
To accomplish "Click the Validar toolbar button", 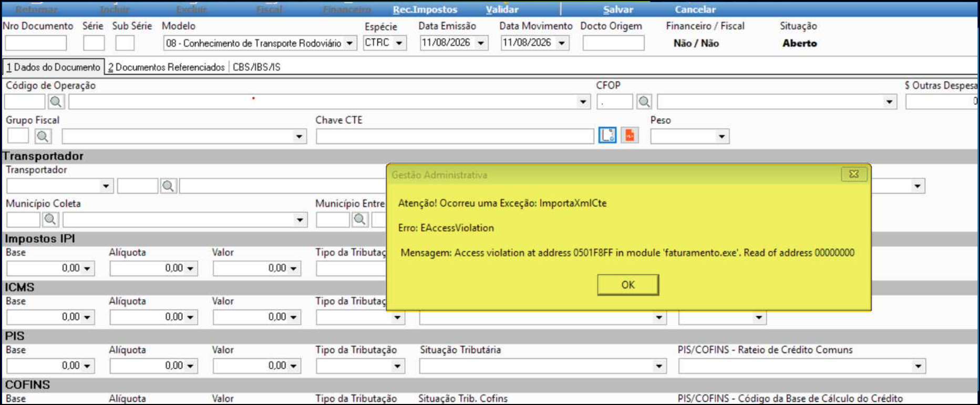I will click(x=502, y=9).
